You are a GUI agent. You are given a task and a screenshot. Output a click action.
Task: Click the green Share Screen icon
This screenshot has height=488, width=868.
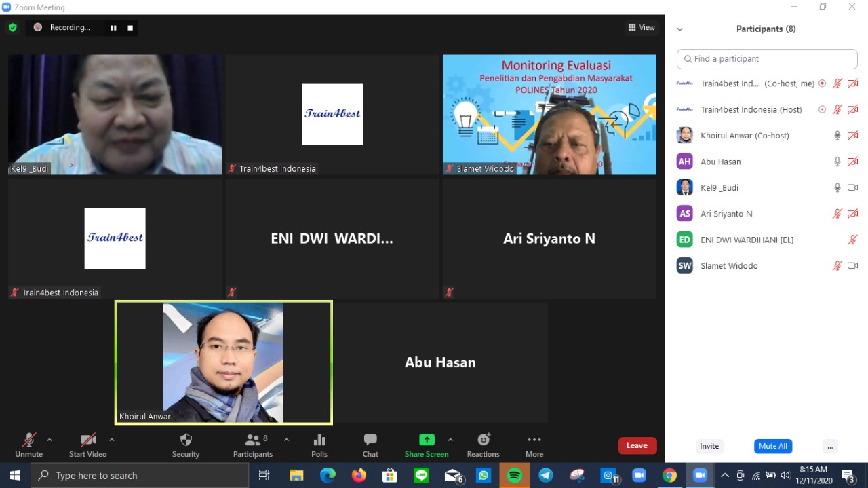[427, 440]
